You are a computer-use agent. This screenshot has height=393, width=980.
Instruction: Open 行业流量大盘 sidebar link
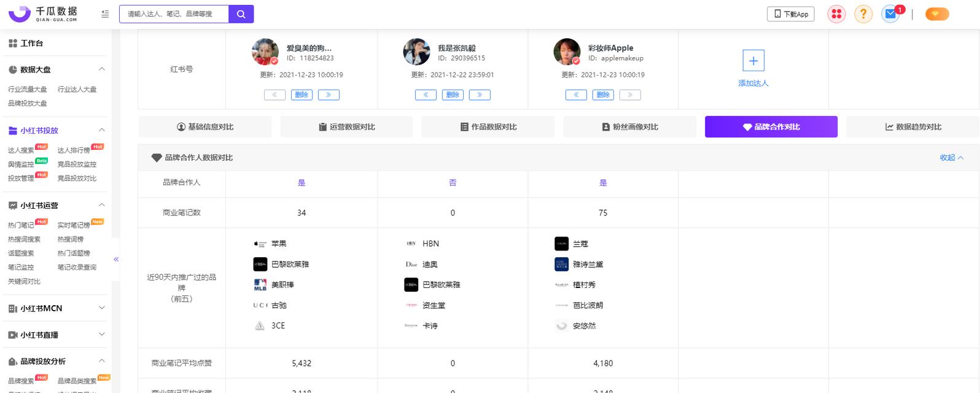(27, 89)
